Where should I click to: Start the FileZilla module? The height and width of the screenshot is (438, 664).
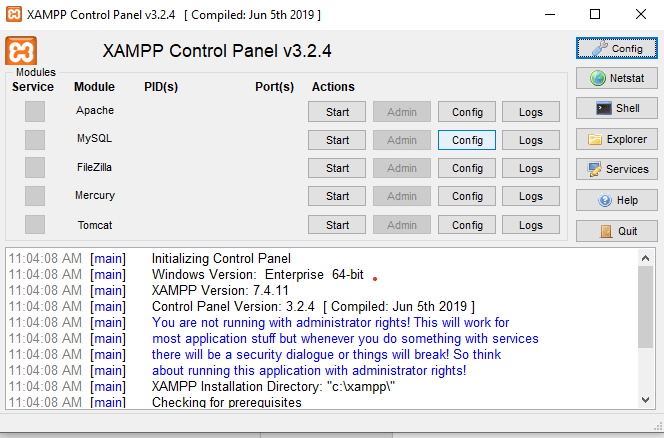[x=337, y=168]
